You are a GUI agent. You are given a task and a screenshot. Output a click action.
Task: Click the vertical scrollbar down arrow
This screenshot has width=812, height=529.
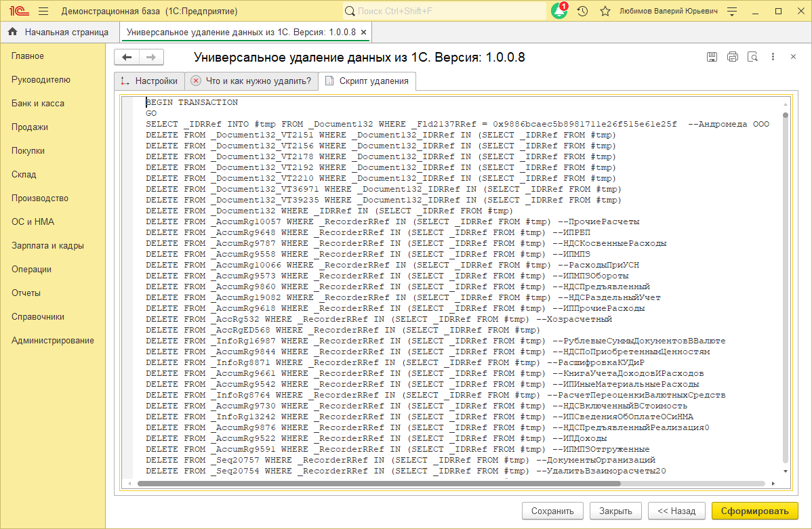tap(786, 471)
